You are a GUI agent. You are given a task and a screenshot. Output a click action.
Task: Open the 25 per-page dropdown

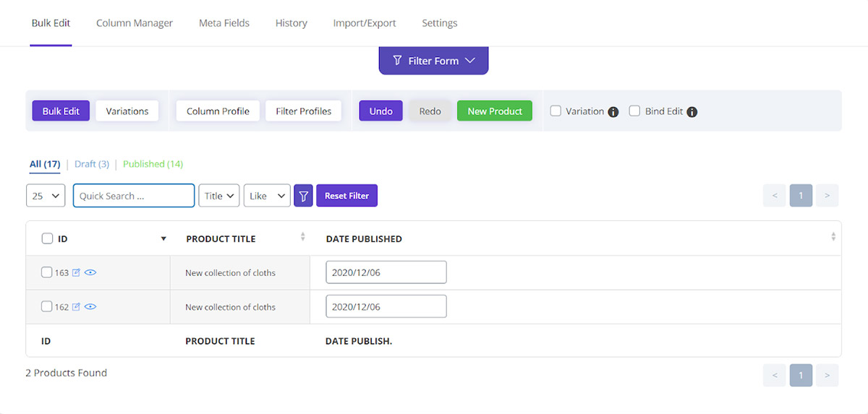[x=46, y=196]
